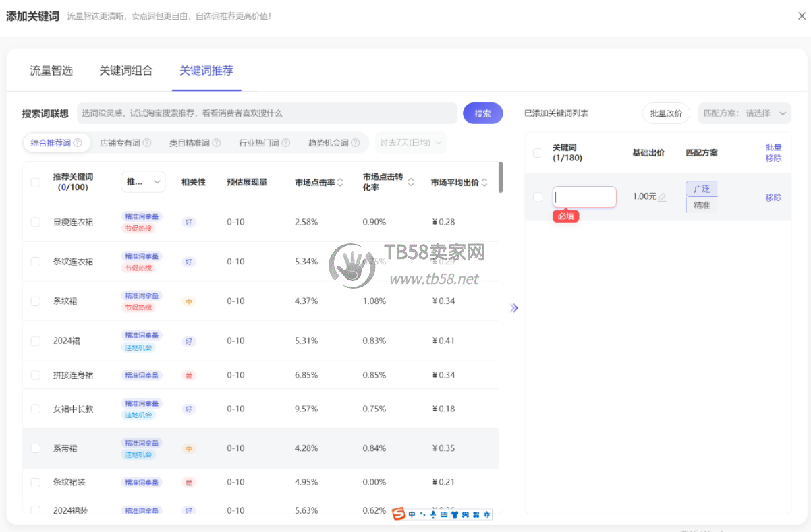The height and width of the screenshot is (532, 811).
Task: Click the 批量改价 button
Action: pyautogui.click(x=666, y=113)
